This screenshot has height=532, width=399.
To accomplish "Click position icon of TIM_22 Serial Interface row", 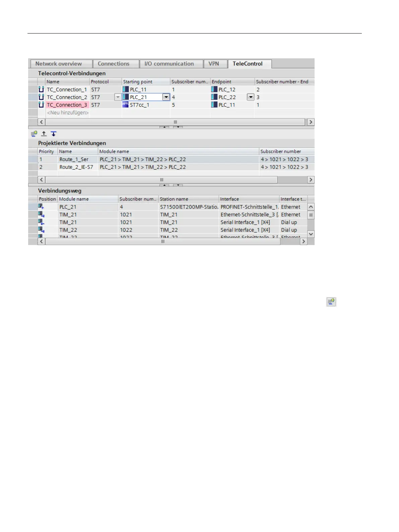I will tap(41, 230).
